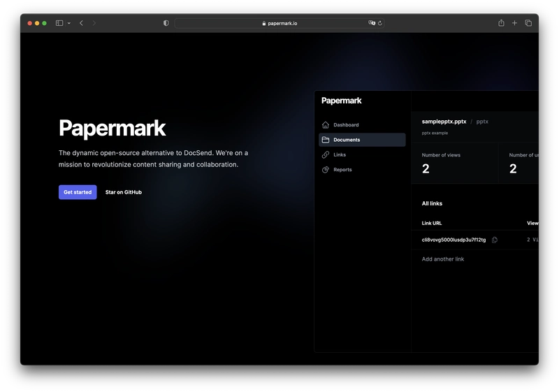Open Links in the sidebar
This screenshot has height=392, width=559.
tap(362, 154)
